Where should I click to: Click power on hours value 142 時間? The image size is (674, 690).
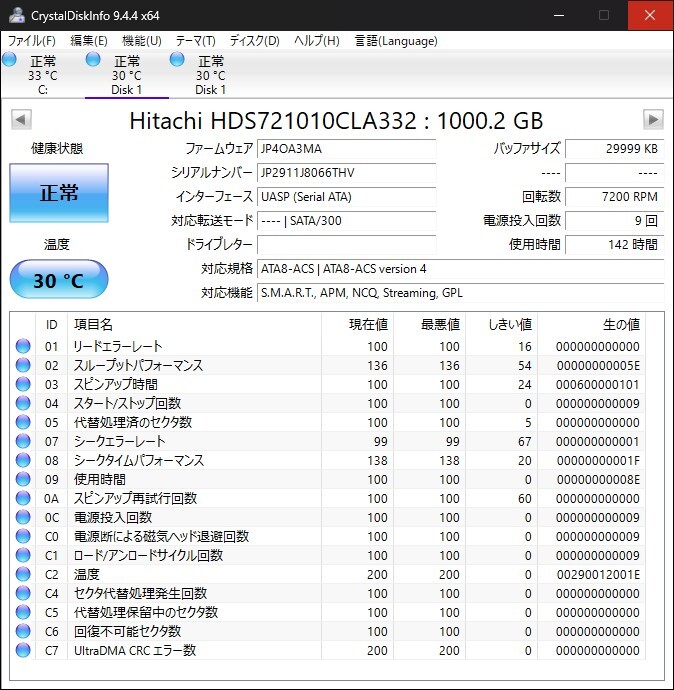point(614,245)
